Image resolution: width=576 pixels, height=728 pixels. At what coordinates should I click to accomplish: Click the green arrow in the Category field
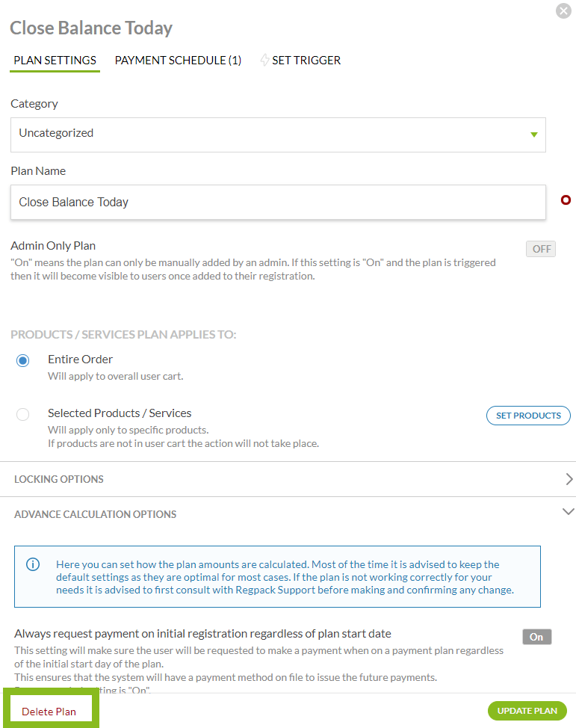point(533,135)
